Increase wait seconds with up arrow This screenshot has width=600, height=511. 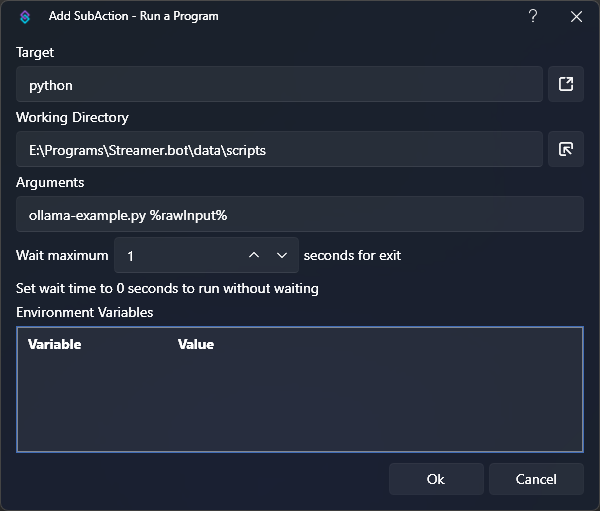pyautogui.click(x=254, y=256)
